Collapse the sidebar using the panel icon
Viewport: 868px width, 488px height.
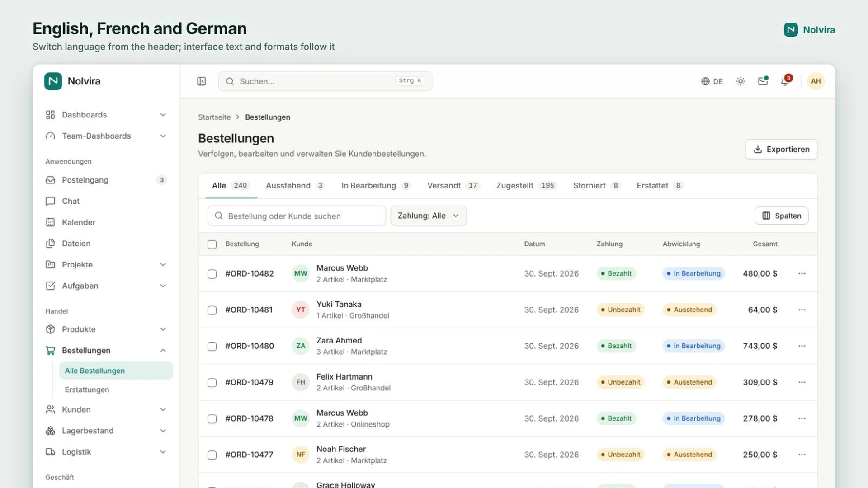[202, 81]
